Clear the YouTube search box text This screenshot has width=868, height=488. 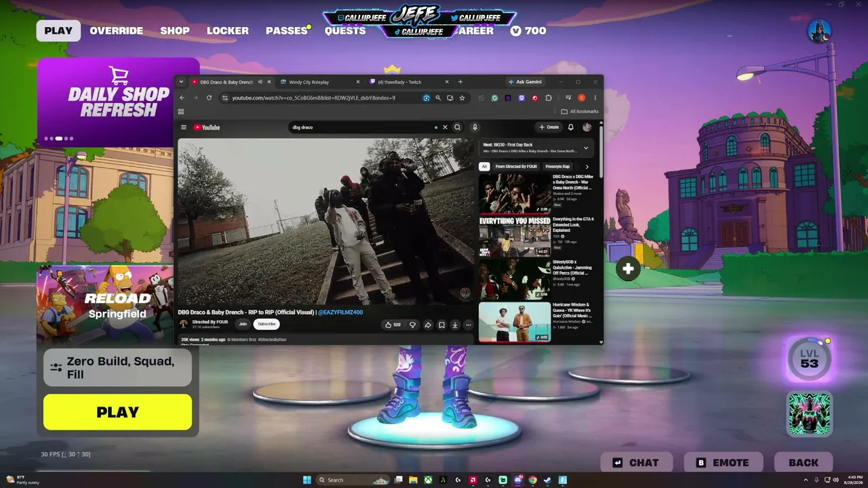445,127
